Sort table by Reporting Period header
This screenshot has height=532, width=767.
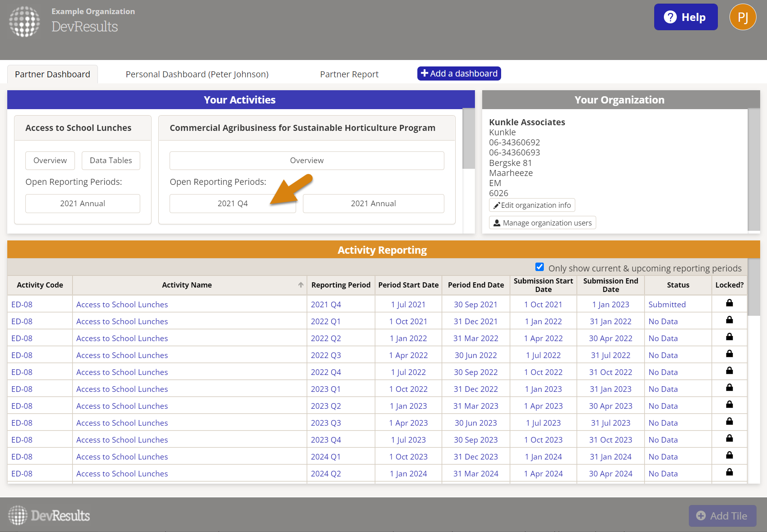340,285
